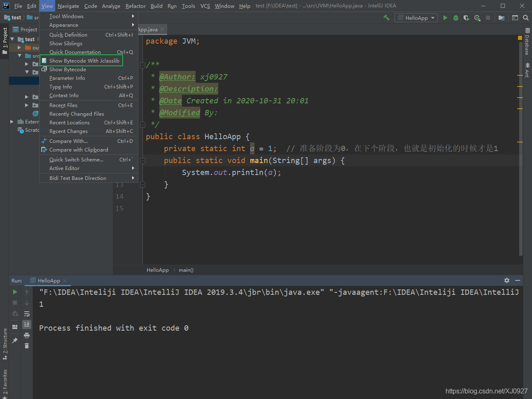
Task: Collapse the Javadoc comment fold marker
Action: 142,65
